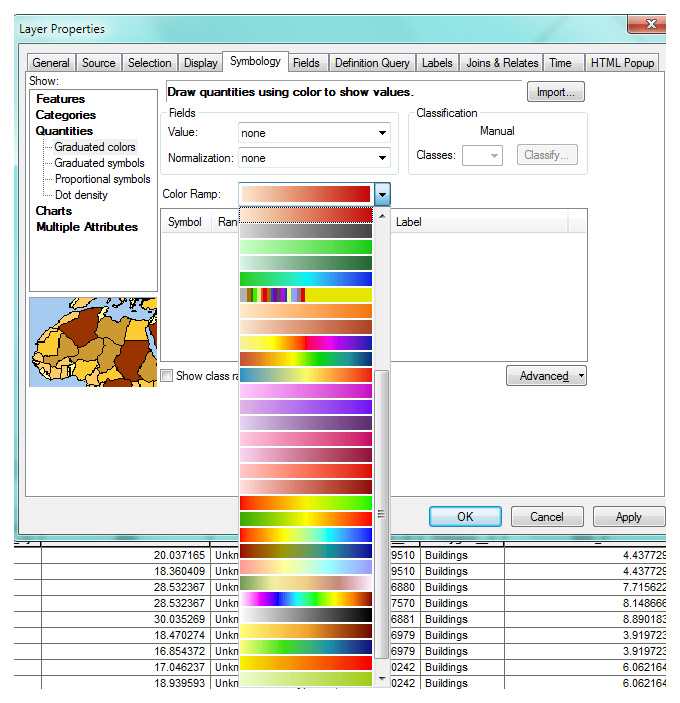This screenshot has height=703, width=680.
Task: Choose the gray to black color ramp
Action: 305,231
